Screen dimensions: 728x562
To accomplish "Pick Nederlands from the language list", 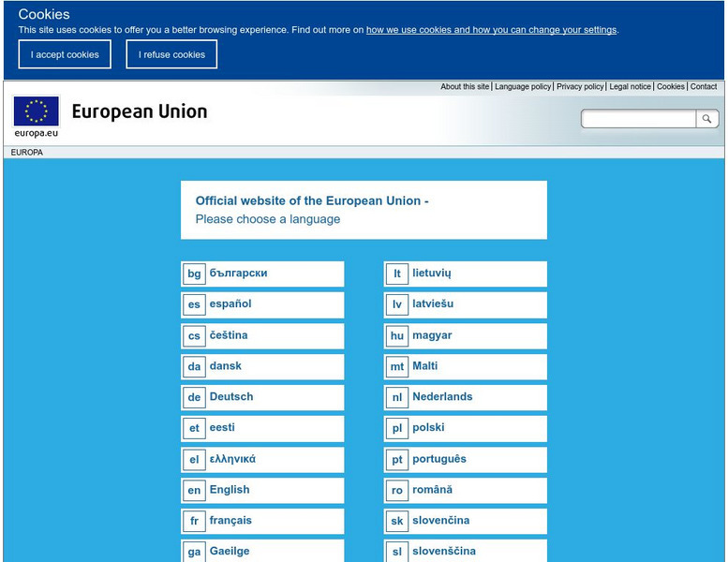I will pyautogui.click(x=442, y=397).
